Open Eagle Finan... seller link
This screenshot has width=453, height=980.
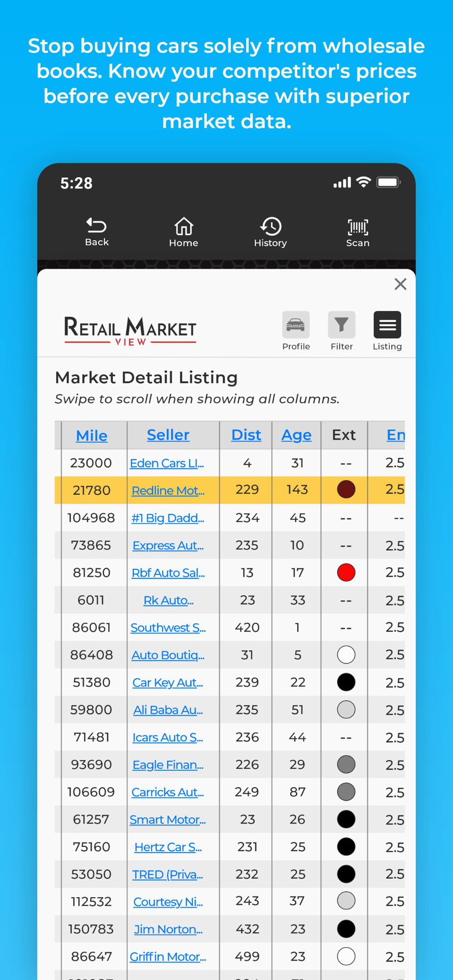point(168,765)
